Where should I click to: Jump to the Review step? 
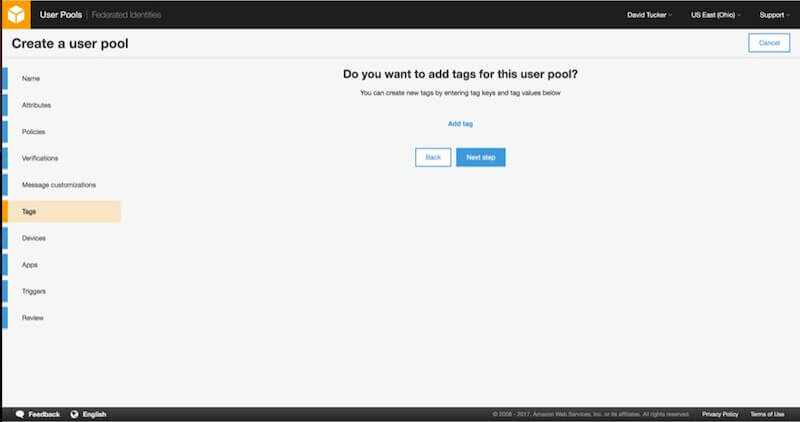point(33,318)
